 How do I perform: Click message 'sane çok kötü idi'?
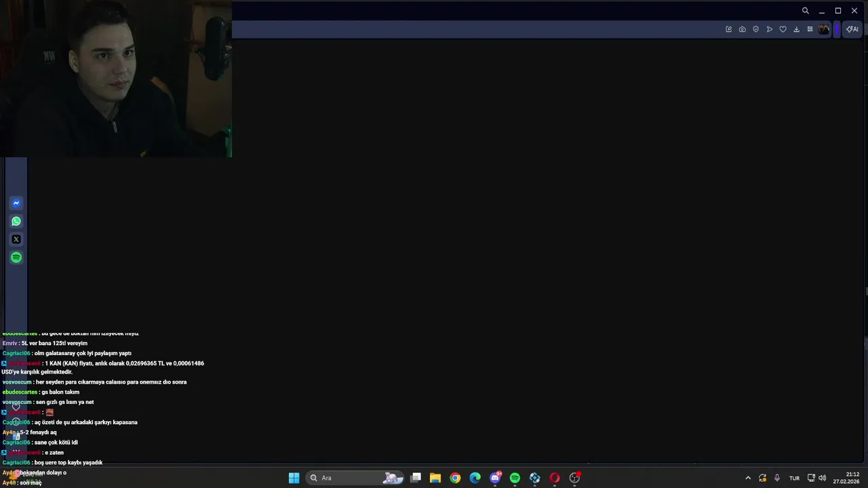point(56,443)
